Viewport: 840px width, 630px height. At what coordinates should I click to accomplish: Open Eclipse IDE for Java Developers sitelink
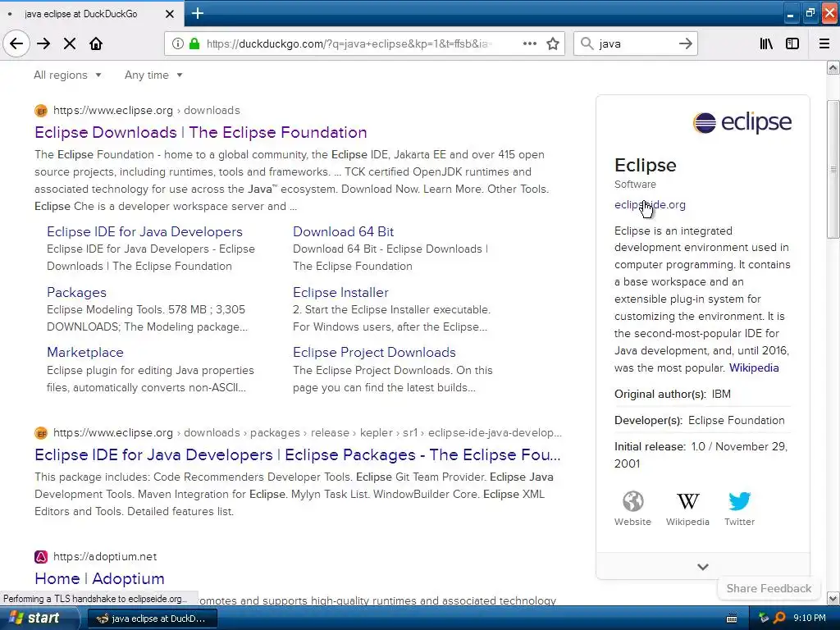[x=144, y=231]
